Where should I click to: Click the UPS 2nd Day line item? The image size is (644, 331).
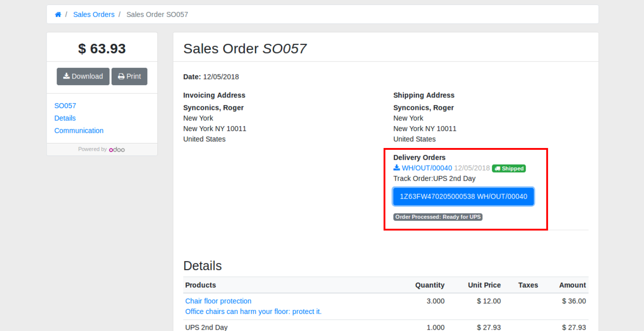click(207, 327)
